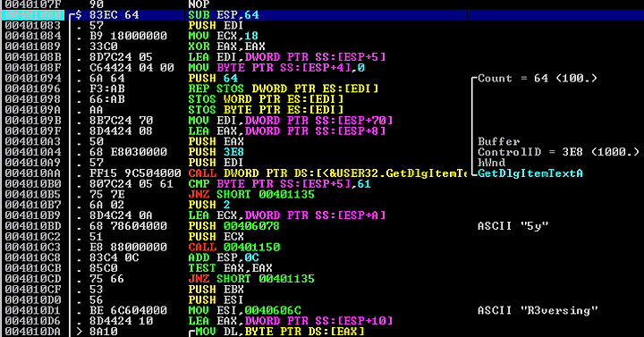The height and width of the screenshot is (337, 644).
Task: Click the ASCII "R3versing" comment
Action: (x=538, y=311)
